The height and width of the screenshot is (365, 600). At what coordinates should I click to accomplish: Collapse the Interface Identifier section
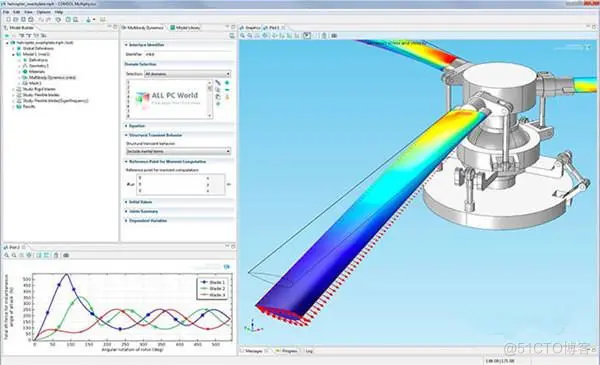pos(126,45)
